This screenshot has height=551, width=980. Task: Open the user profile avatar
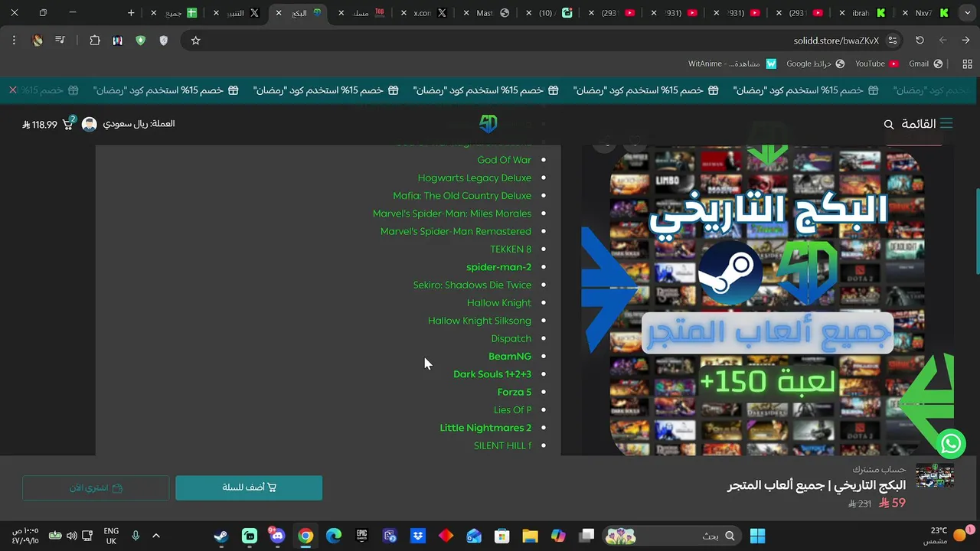(x=90, y=124)
